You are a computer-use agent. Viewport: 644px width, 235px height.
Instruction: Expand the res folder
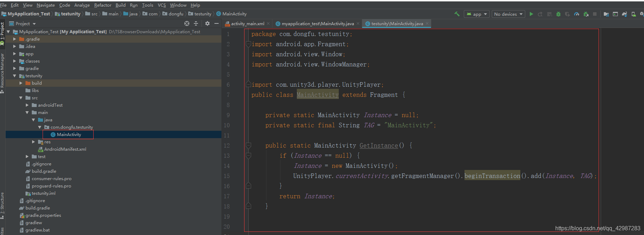tap(34, 142)
